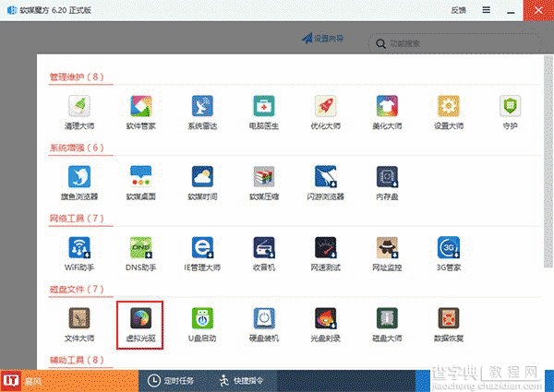Select the 网络工具 (7) category header

tap(77, 218)
